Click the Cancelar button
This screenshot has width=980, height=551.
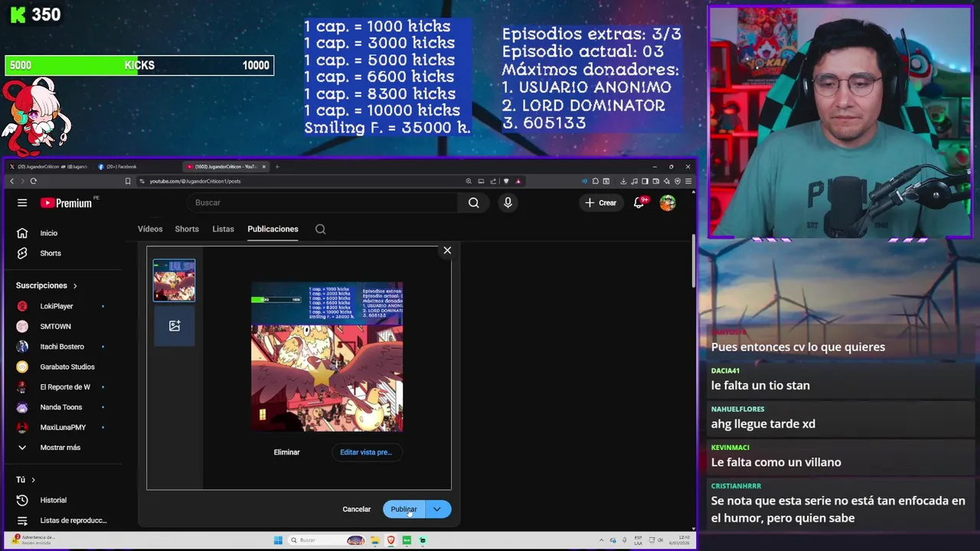[357, 509]
